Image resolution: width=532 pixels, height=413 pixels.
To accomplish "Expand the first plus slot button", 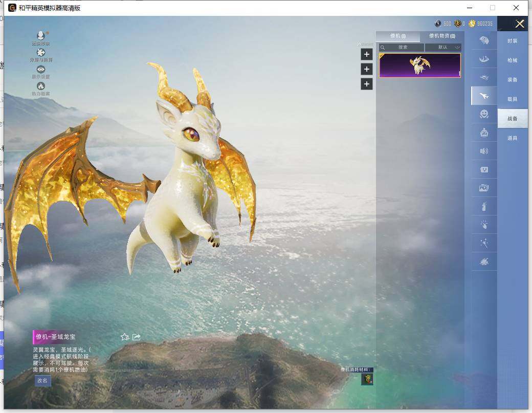I will coord(366,54).
